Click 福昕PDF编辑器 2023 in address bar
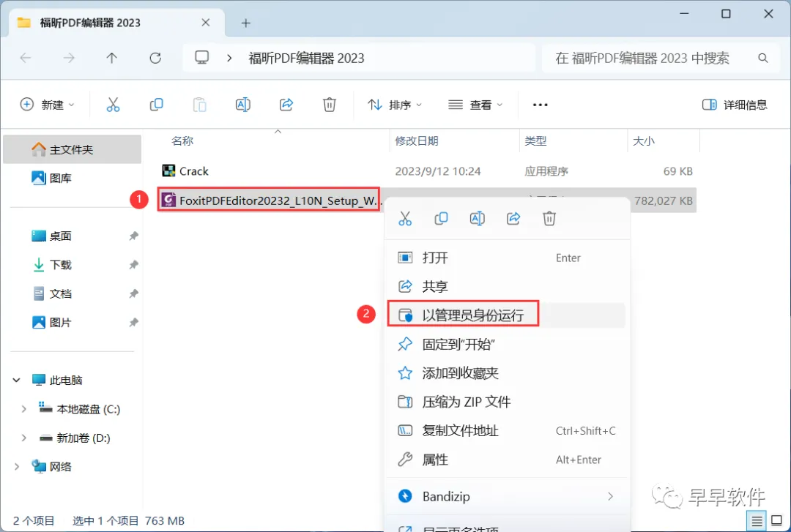Viewport: 791px width, 532px height. click(x=306, y=58)
